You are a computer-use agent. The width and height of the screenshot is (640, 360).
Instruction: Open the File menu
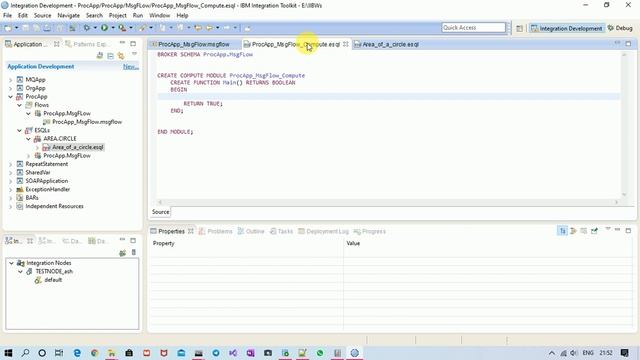(7, 15)
